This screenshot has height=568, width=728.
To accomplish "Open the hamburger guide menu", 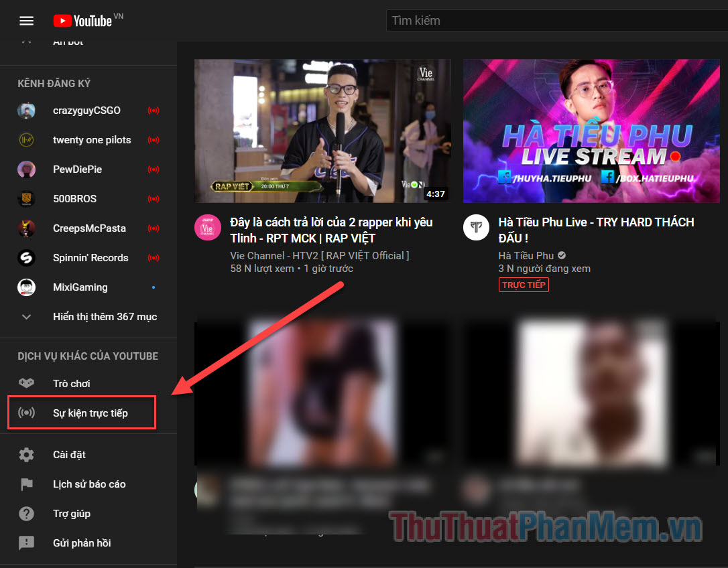I will coord(26,21).
